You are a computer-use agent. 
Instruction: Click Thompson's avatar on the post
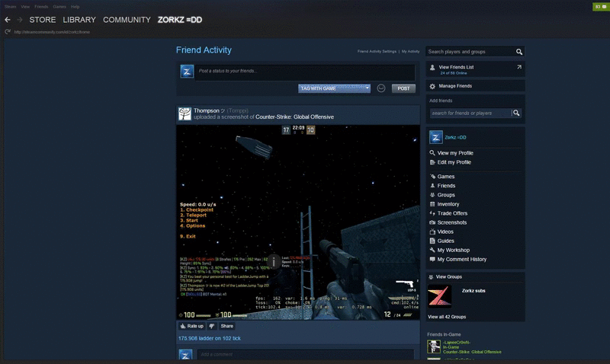[x=185, y=113]
